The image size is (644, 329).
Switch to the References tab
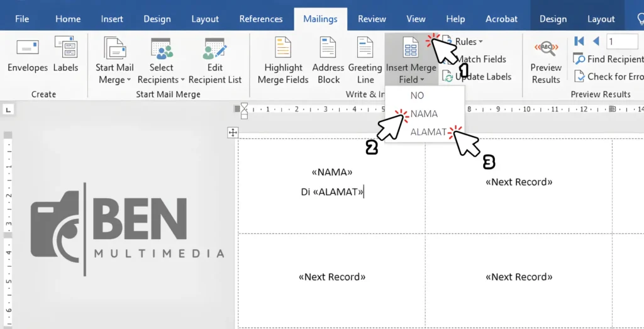pyautogui.click(x=261, y=19)
